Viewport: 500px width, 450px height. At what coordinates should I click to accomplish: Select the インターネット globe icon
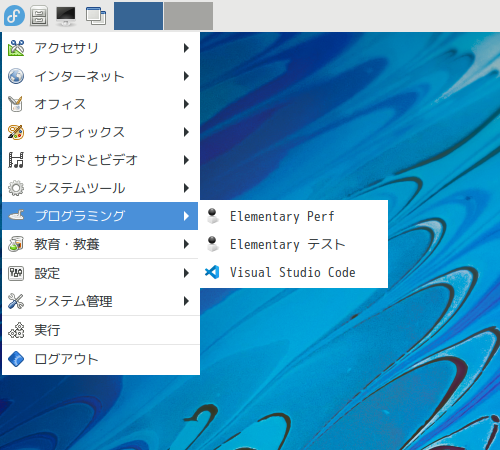pyautogui.click(x=16, y=76)
